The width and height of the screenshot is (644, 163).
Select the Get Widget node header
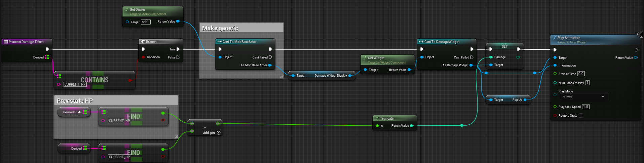click(x=387, y=60)
